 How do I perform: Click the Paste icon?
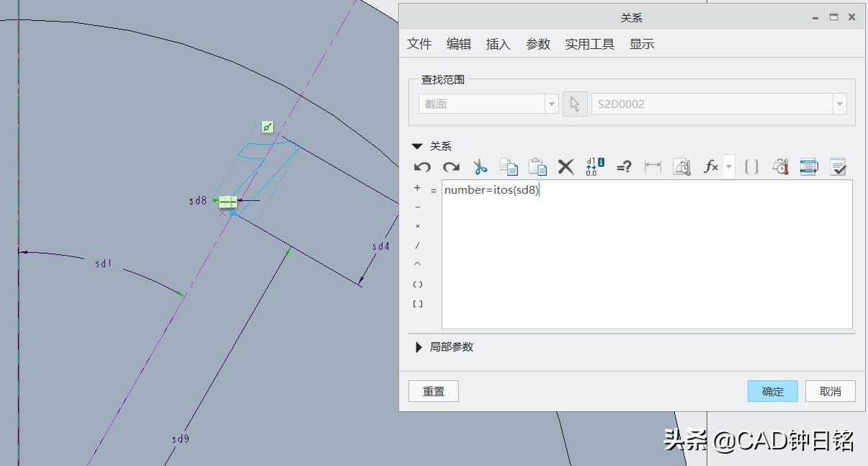point(537,166)
